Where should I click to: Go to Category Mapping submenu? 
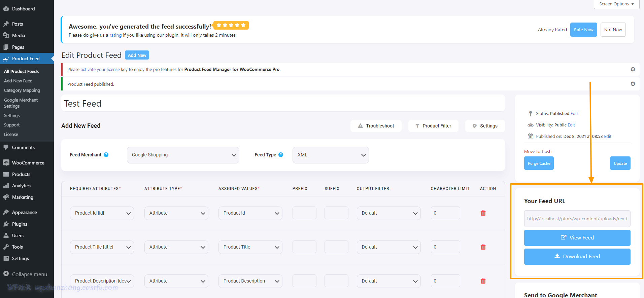[x=22, y=90]
